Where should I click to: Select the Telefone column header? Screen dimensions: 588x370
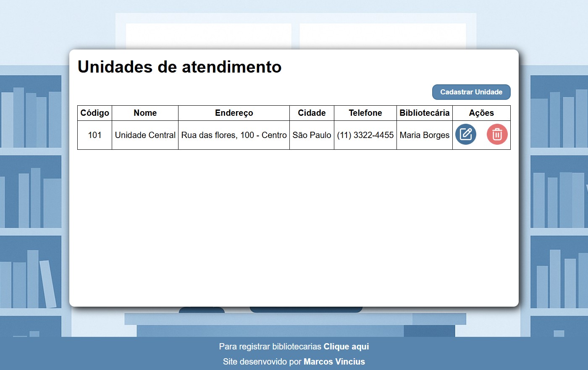pos(365,113)
